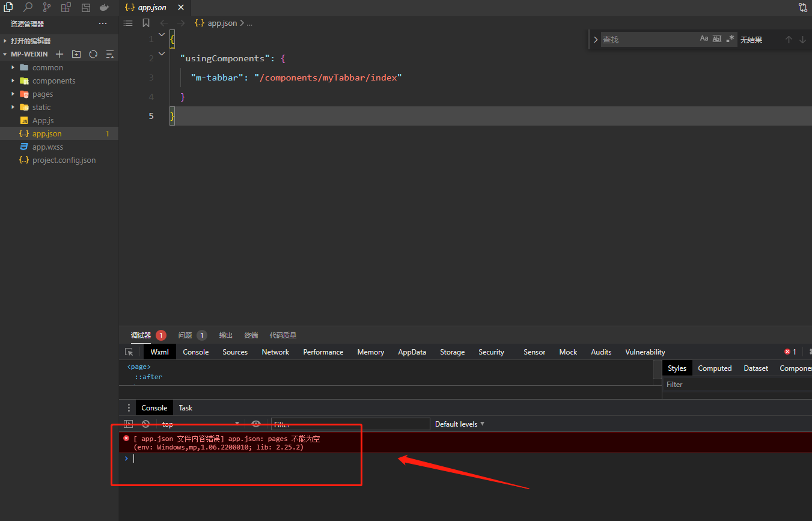Toggle whole word match in the find box
The width and height of the screenshot is (812, 521).
[717, 39]
